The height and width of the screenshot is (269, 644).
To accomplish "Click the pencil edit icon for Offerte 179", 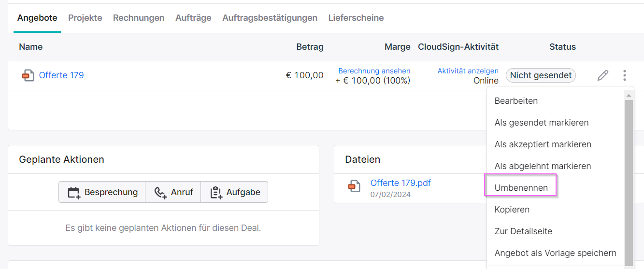I will (x=602, y=75).
